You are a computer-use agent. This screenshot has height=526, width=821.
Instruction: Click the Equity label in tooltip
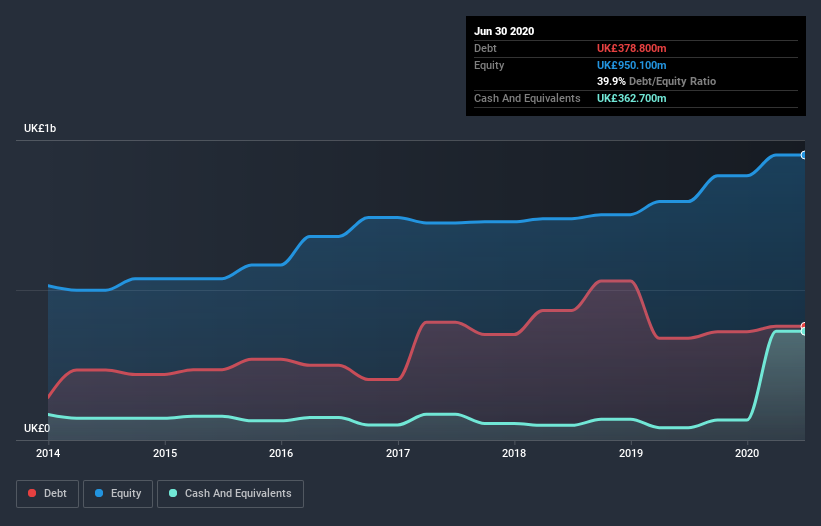click(489, 65)
